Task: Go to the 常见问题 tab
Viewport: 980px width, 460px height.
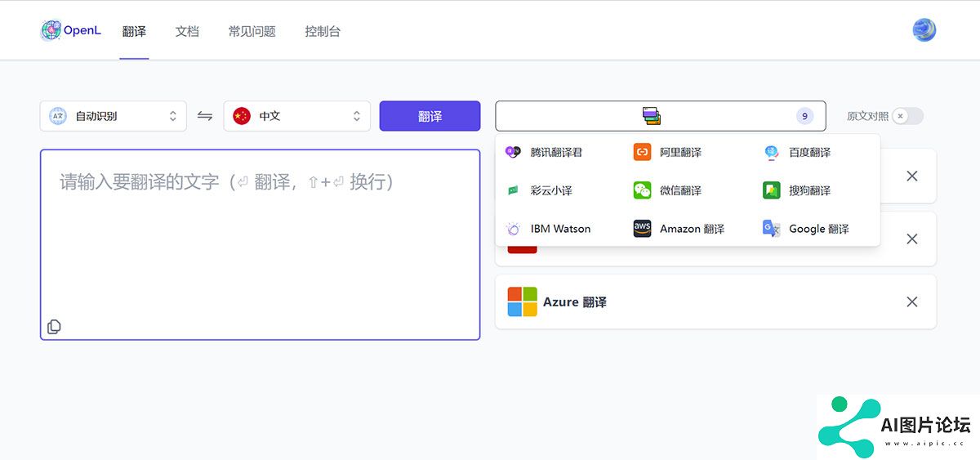Action: [252, 32]
